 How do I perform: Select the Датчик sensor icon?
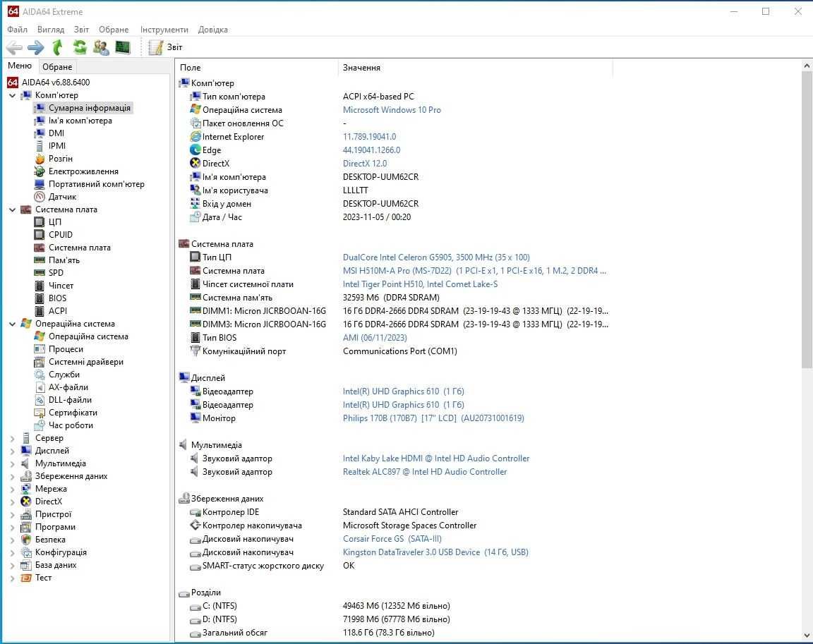(x=40, y=197)
